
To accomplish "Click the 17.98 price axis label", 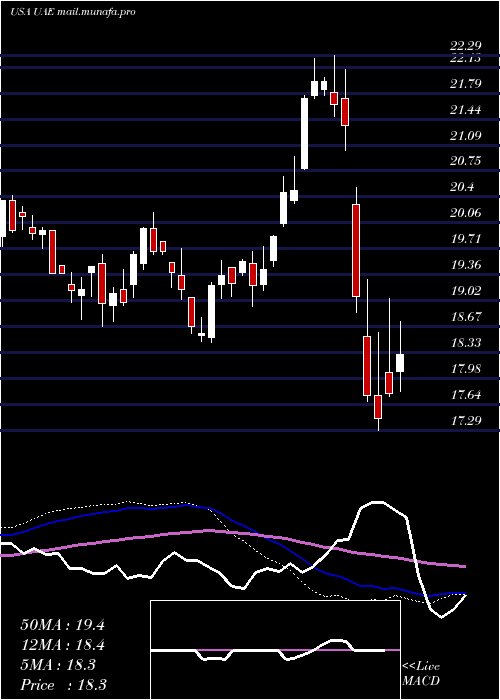I will [x=466, y=368].
